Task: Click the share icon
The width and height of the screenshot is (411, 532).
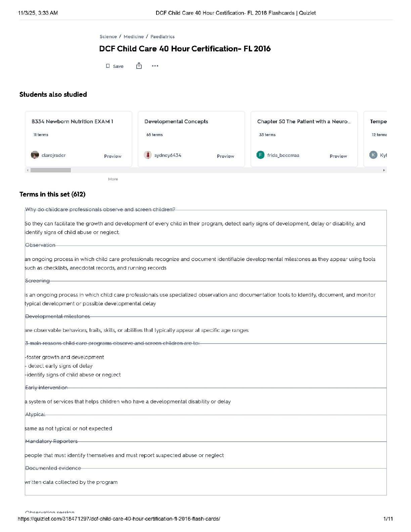Action: point(139,66)
